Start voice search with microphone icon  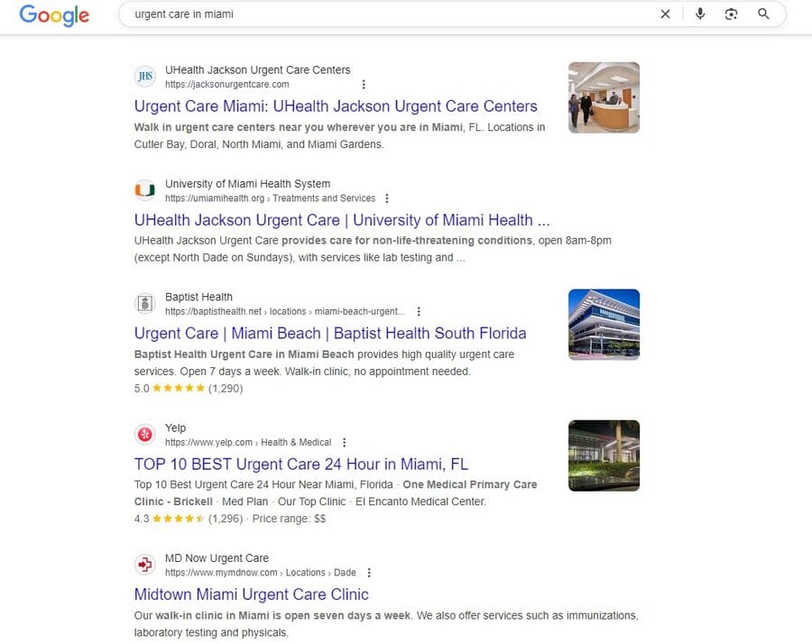coord(700,14)
